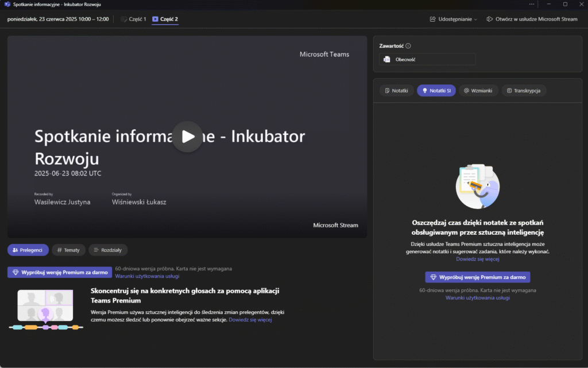The height and width of the screenshot is (368, 588).
Task: Open recording in Microsoft Stream
Action: [532, 19]
